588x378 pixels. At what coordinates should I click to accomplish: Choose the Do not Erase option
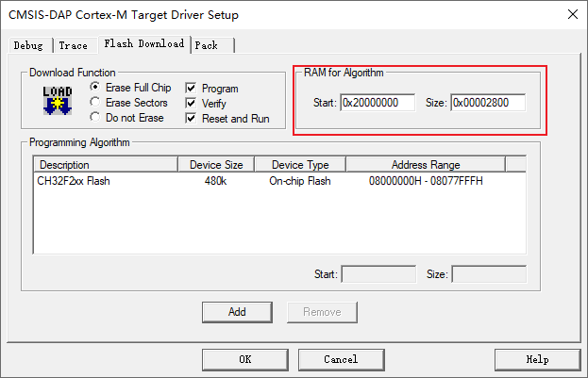coord(95,118)
